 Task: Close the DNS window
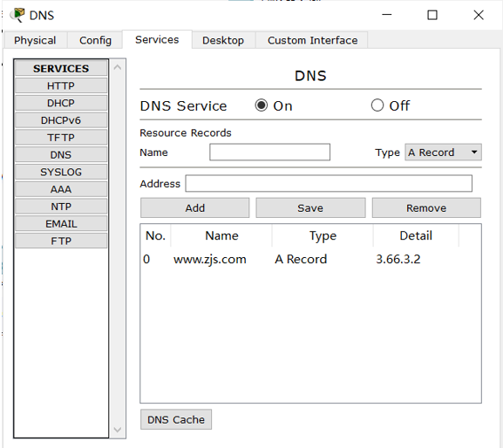[x=479, y=15]
